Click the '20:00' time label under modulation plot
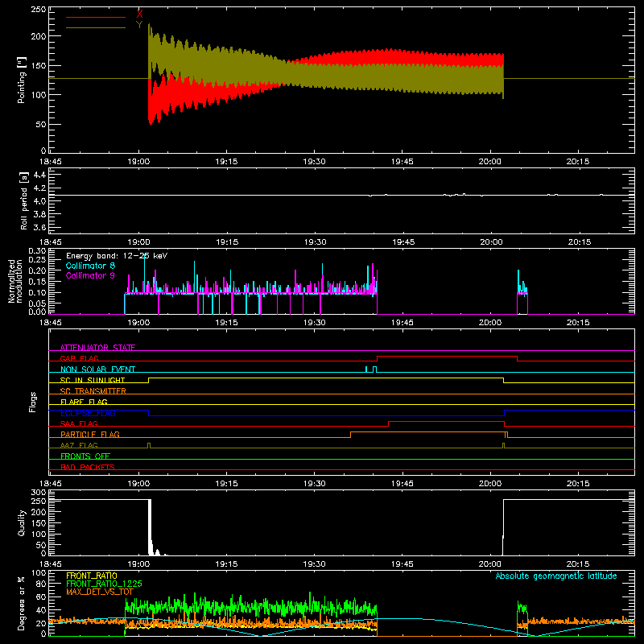The width and height of the screenshot is (644, 644). point(490,323)
